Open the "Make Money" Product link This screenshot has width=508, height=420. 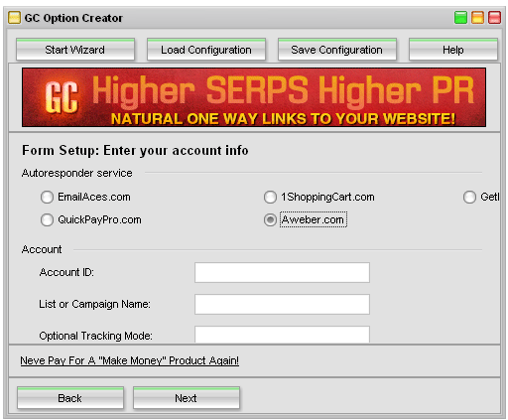(x=129, y=360)
